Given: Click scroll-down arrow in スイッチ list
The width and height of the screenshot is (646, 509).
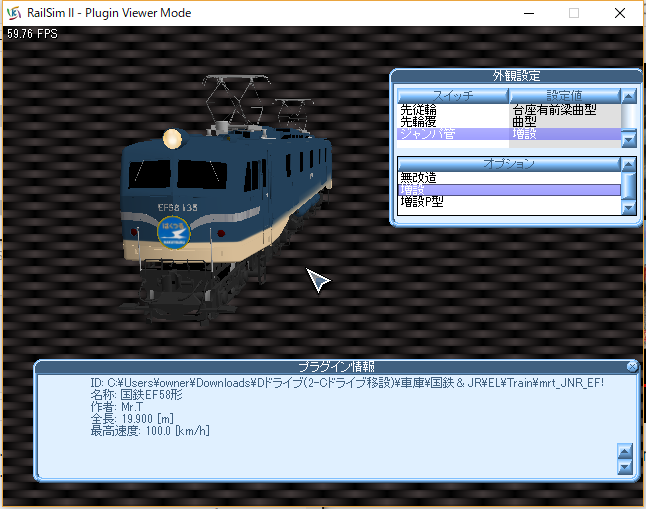Looking at the screenshot, I should click(628, 139).
